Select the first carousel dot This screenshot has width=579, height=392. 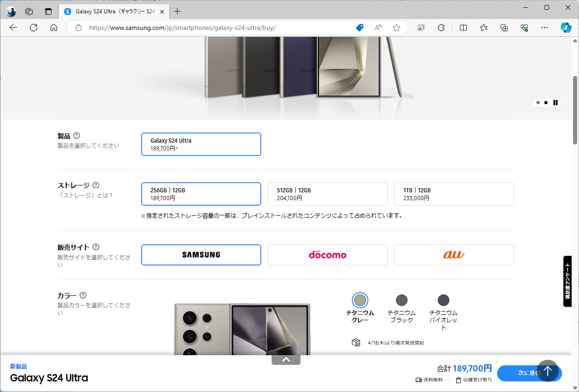538,103
